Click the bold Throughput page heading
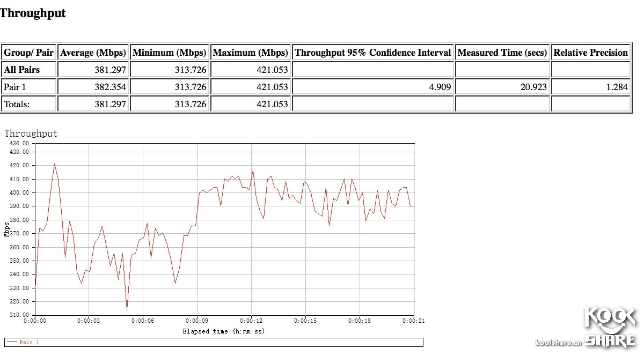 pos(33,13)
